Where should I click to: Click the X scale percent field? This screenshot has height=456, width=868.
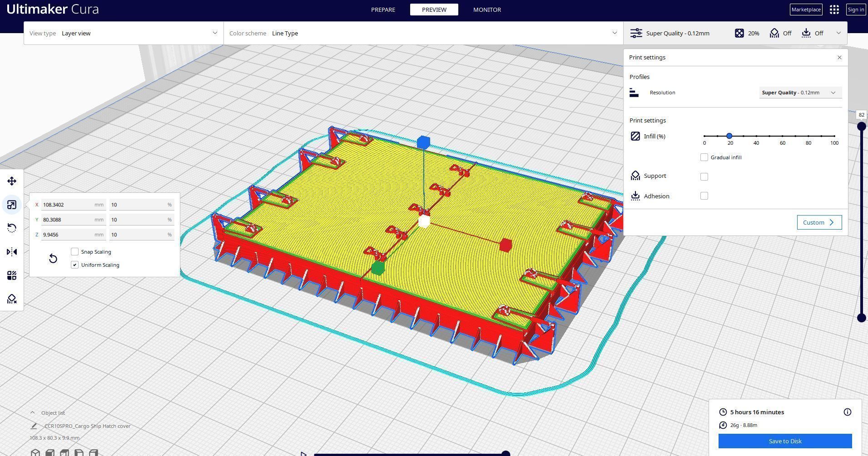(x=142, y=205)
